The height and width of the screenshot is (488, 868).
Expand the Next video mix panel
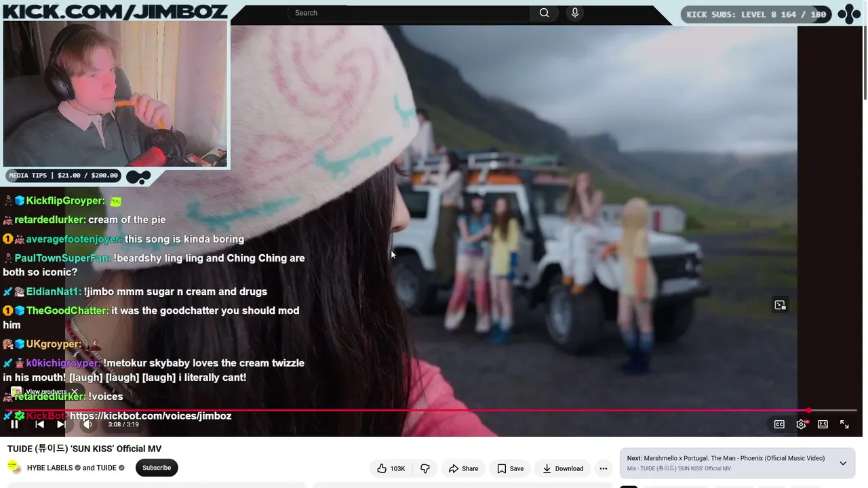pyautogui.click(x=843, y=464)
